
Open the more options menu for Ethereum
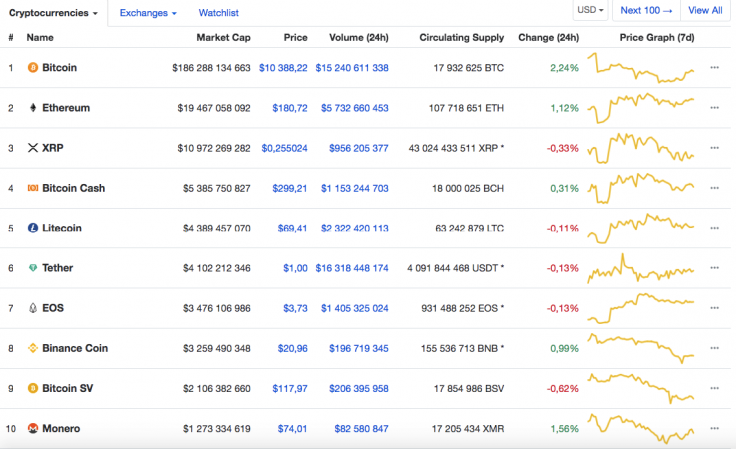tap(714, 108)
